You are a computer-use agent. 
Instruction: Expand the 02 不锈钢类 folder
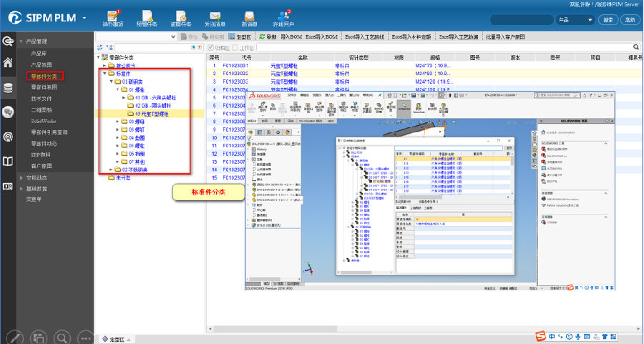click(111, 169)
